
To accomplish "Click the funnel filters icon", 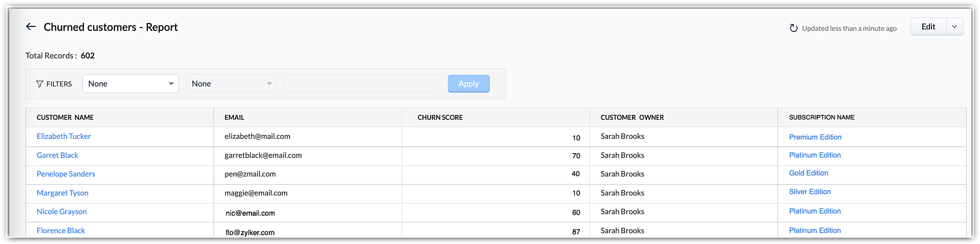I will 40,84.
